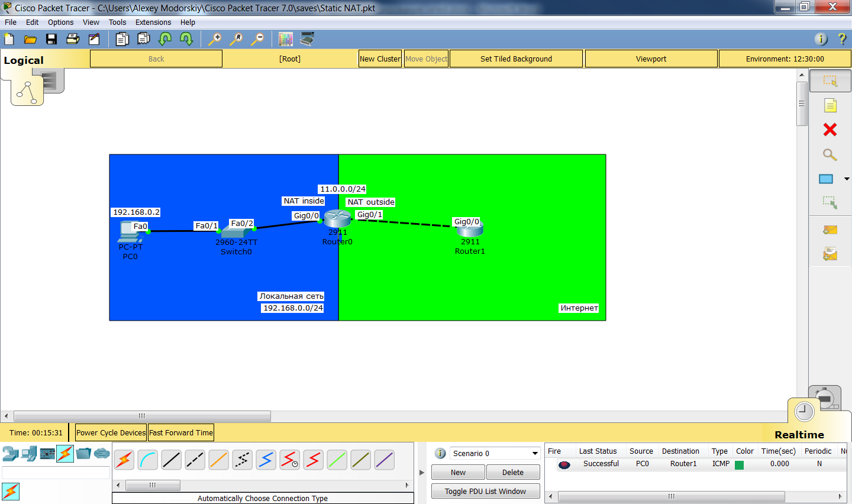Open the View menu

[91, 22]
